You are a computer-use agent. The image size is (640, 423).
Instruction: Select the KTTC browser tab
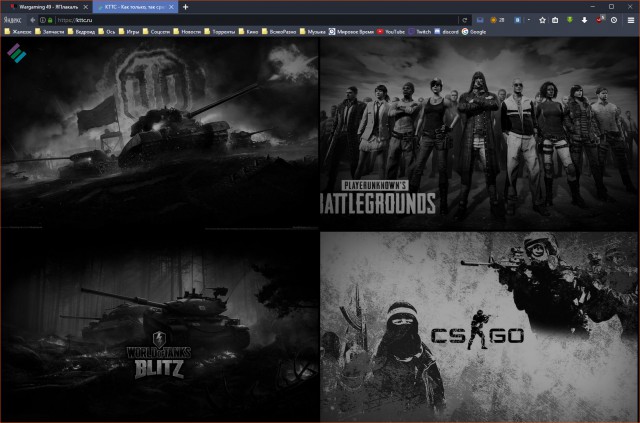click(135, 7)
